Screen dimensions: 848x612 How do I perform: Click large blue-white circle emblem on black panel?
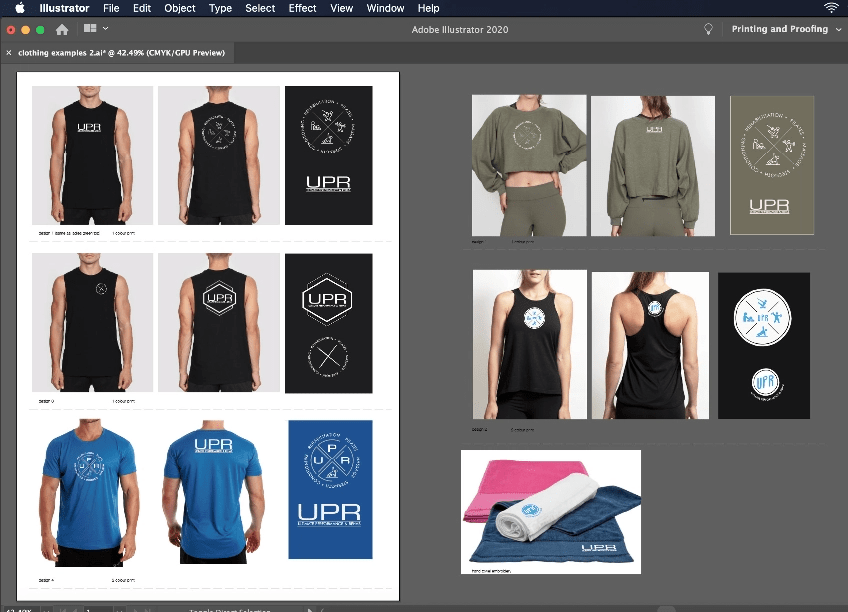coord(762,317)
